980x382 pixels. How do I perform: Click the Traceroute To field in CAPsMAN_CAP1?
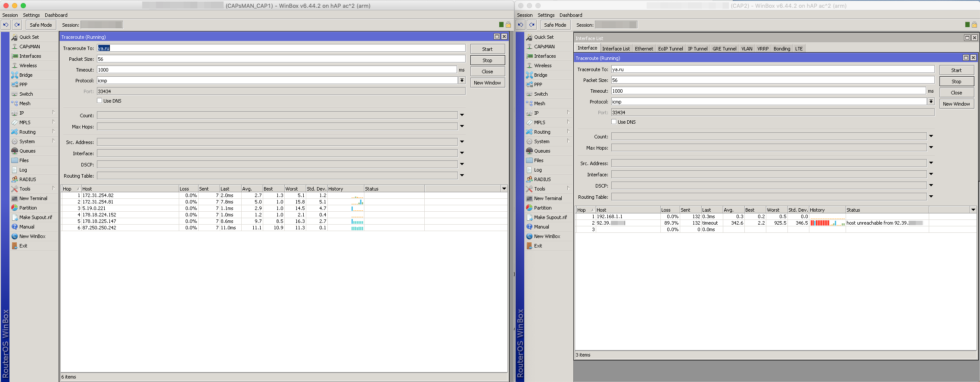click(281, 48)
